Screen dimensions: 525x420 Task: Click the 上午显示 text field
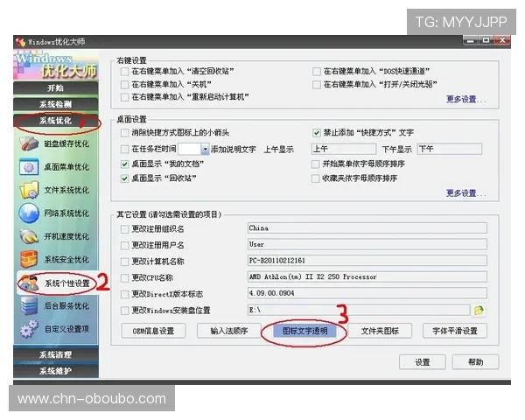[x=344, y=149]
